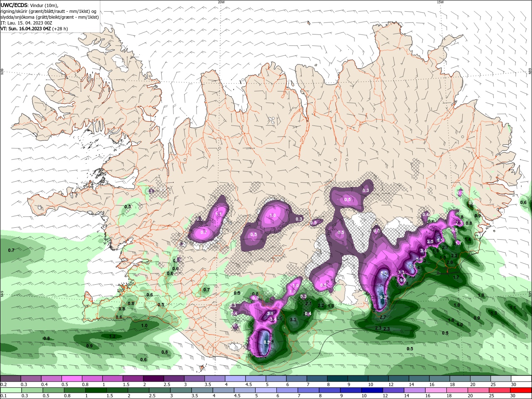Click the 'rigning/skúrir' legend description line

pos(48,11)
